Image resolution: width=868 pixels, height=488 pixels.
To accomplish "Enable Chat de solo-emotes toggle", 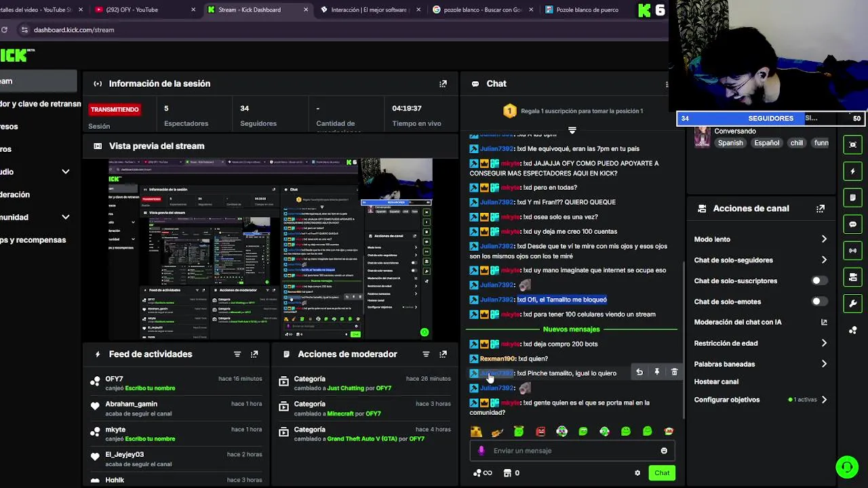I will [819, 302].
